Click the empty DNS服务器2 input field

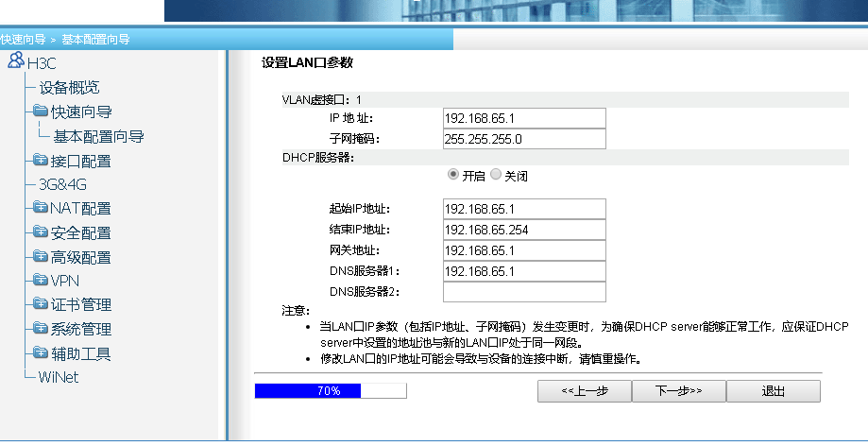coord(524,292)
